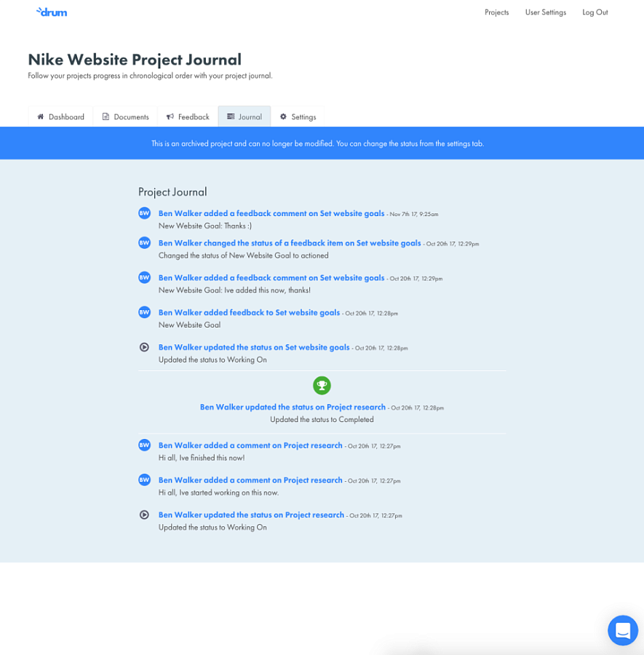Viewport: 644px width, 655px height.
Task: Click timestamp 'Nov 7th 17, 9:25am'
Action: point(414,214)
